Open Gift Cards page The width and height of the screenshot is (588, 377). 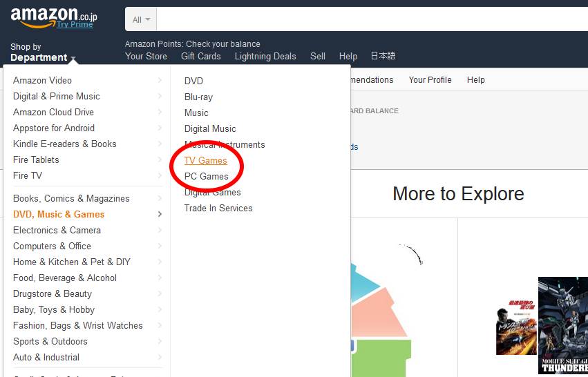pyautogui.click(x=200, y=56)
